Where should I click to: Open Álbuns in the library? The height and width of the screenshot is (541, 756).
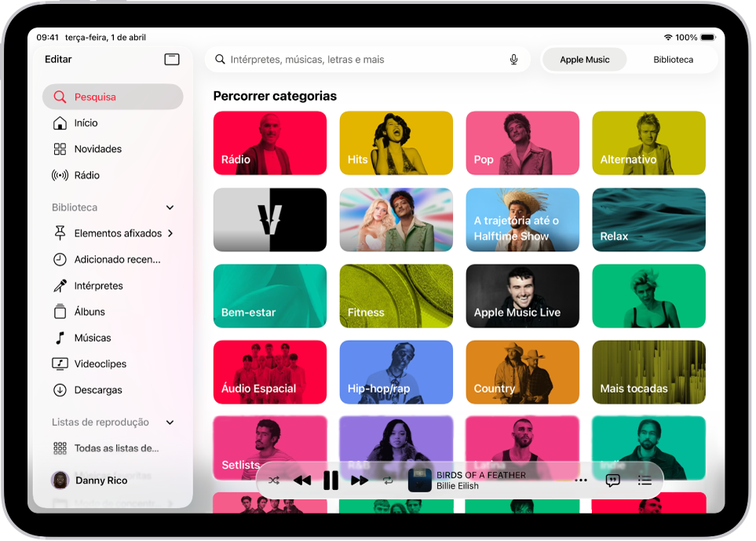(x=113, y=312)
